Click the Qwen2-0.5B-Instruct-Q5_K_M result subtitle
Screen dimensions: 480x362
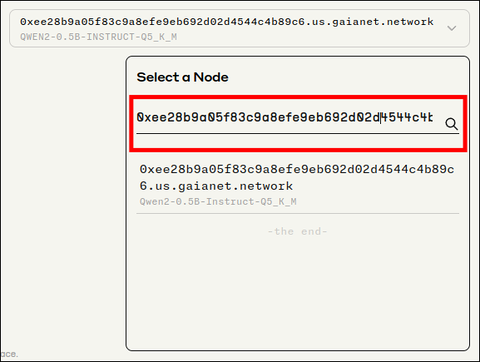218,202
